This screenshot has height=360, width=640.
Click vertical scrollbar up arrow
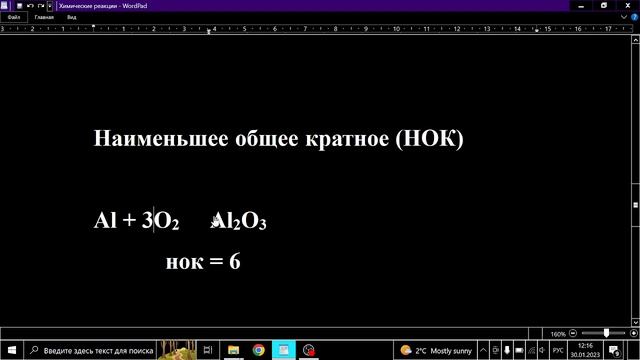[636, 40]
